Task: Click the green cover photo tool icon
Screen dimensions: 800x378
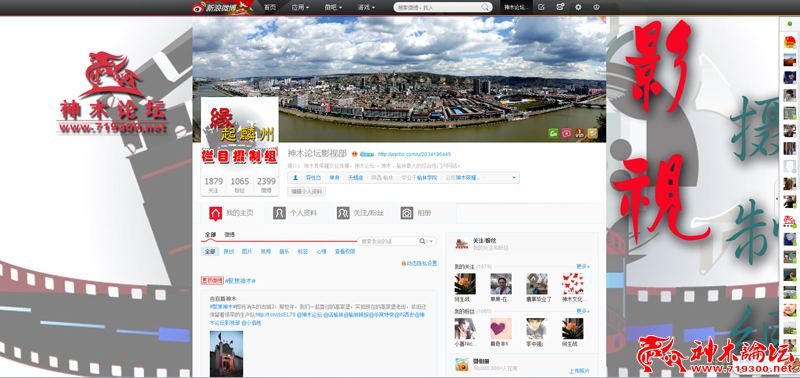Action: click(x=554, y=133)
